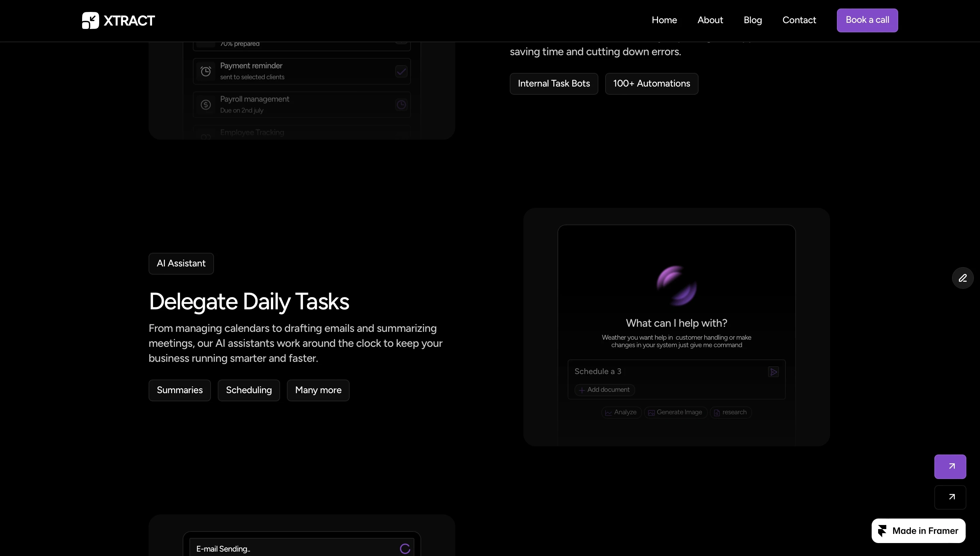This screenshot has height=556, width=980.
Task: Select the 100+ Automations tag
Action: click(652, 83)
